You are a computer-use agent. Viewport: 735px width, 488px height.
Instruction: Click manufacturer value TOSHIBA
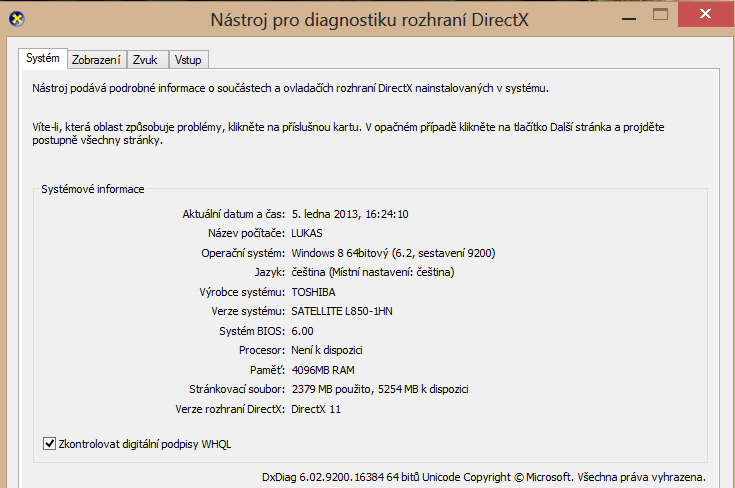click(313, 292)
